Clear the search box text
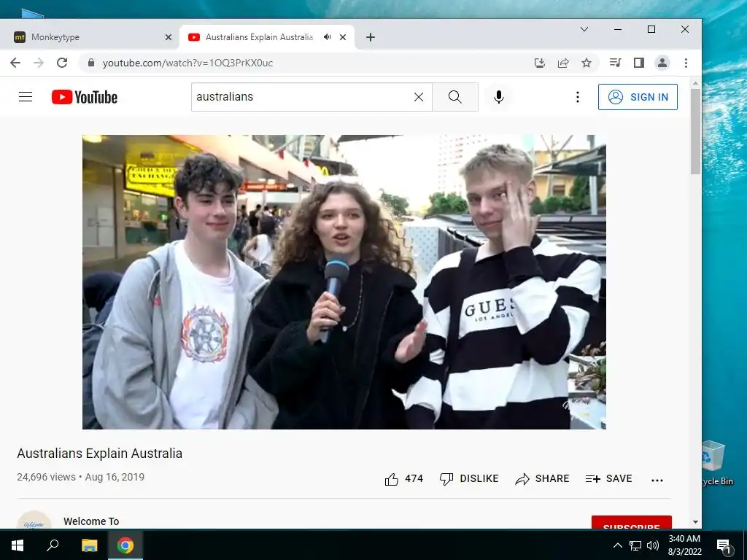The height and width of the screenshot is (560, 747). pos(418,97)
